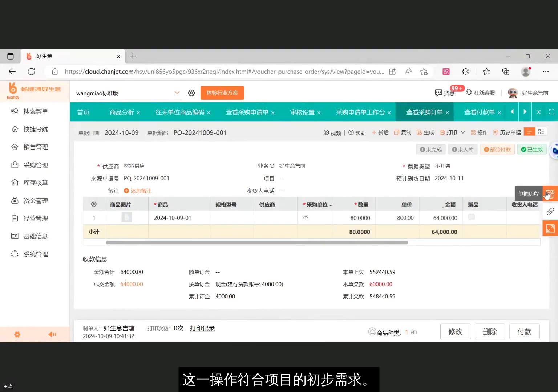Switch to the 查看付款单 tab

click(480, 112)
